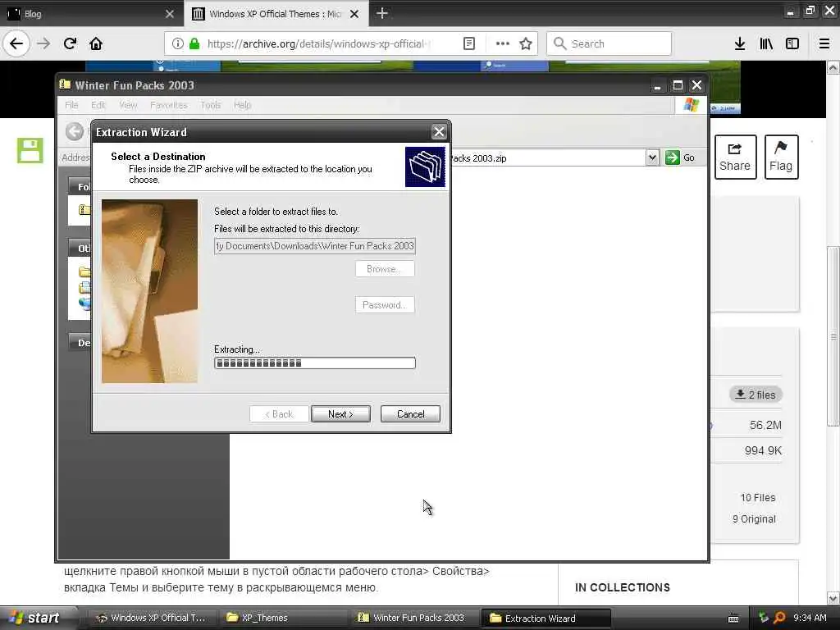Open Edit menu in Winter Fun Packs window
Image resolution: width=840 pixels, height=630 pixels.
click(x=98, y=105)
